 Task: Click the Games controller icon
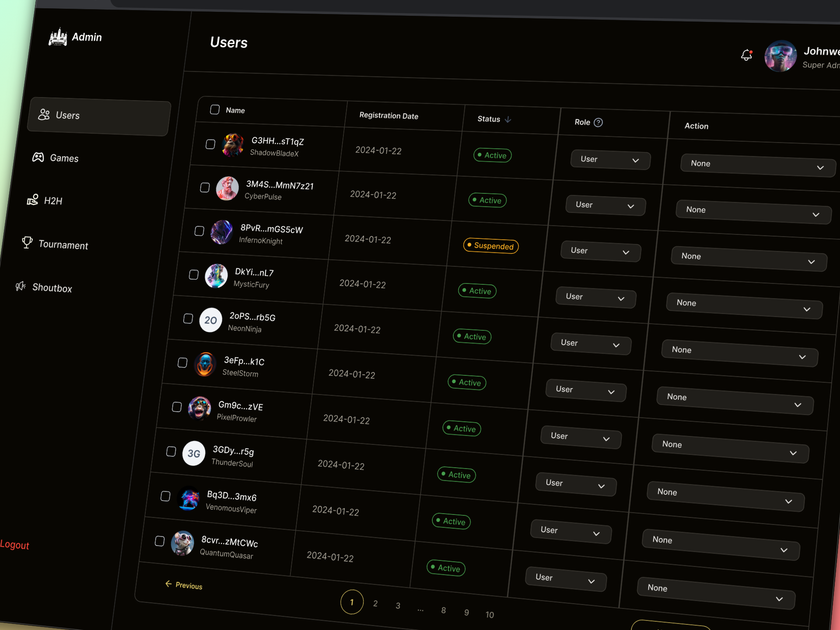tap(38, 157)
